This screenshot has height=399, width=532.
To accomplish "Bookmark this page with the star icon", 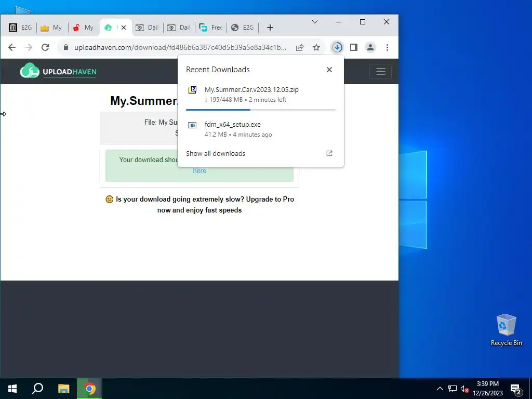I will (x=316, y=47).
